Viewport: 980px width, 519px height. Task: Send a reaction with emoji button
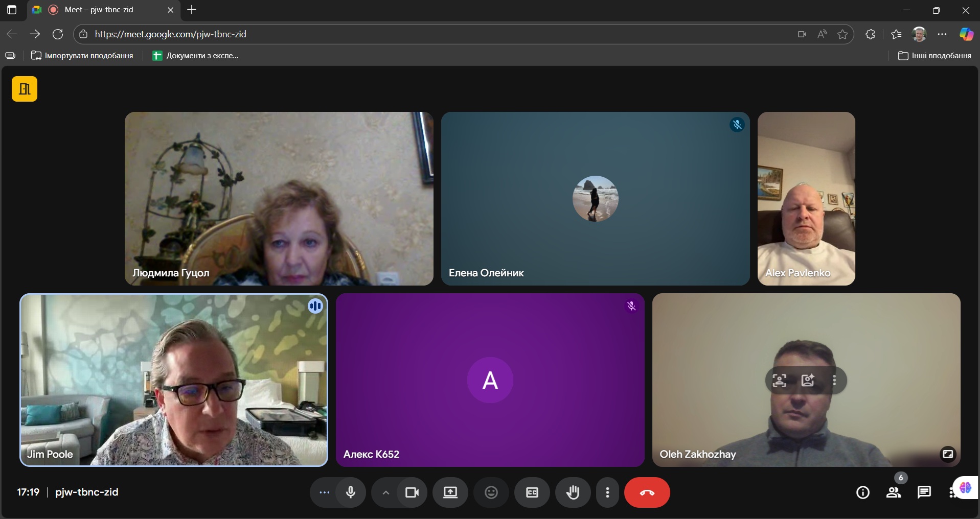point(491,492)
